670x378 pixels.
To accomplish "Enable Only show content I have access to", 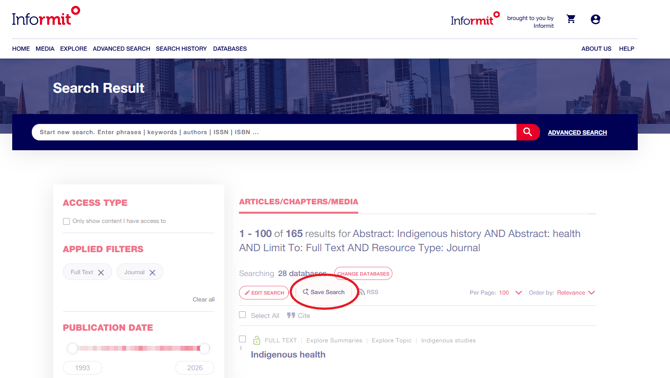I will tap(66, 221).
